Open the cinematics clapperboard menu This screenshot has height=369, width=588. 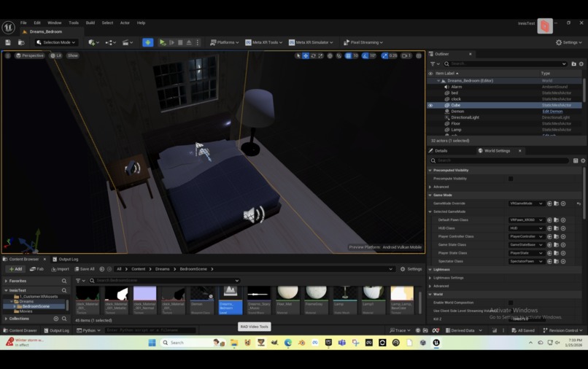pyautogui.click(x=128, y=42)
